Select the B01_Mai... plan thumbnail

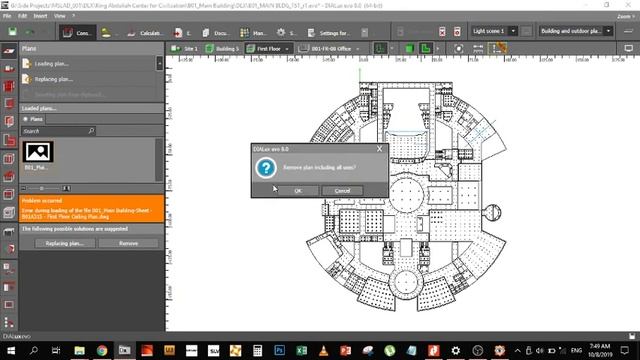coord(38,156)
